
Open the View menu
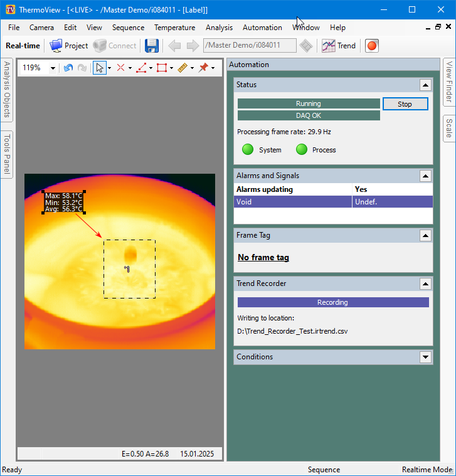pyautogui.click(x=94, y=28)
